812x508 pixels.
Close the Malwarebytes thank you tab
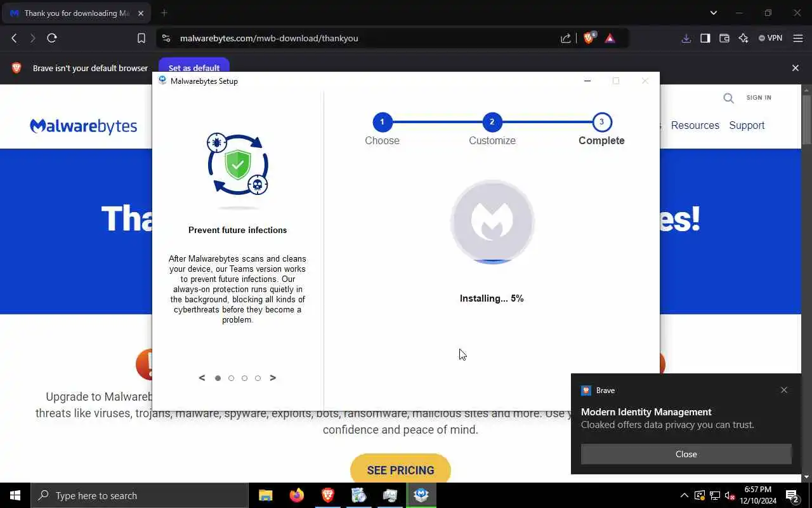click(141, 13)
